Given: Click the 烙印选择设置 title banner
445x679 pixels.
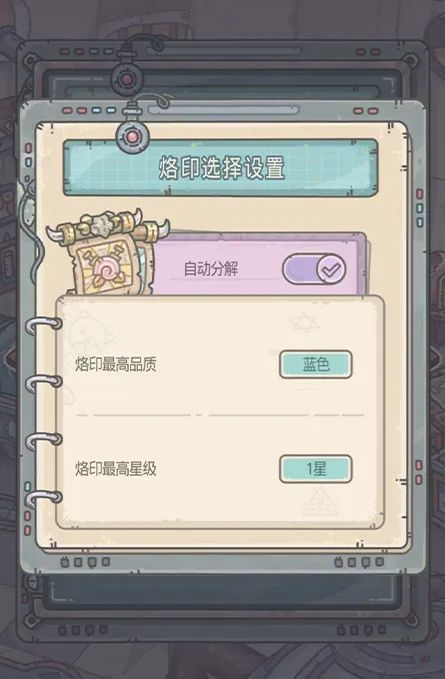Looking at the screenshot, I should (221, 168).
